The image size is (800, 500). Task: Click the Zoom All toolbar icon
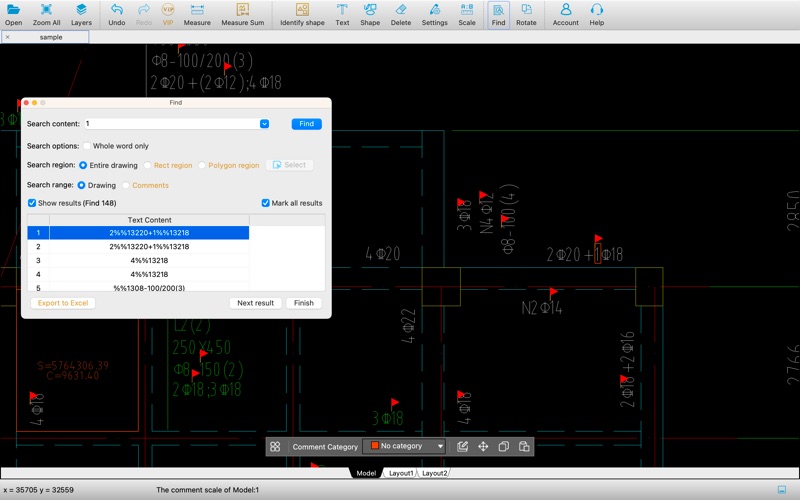(46, 14)
